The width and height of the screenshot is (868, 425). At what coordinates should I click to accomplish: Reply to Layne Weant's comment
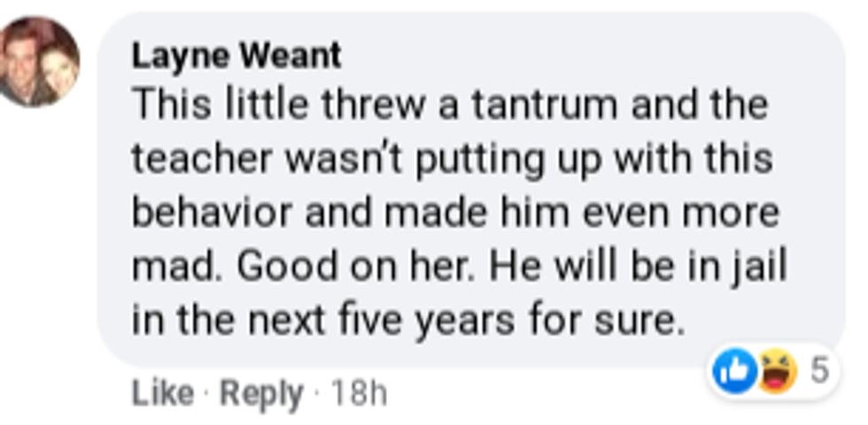tap(261, 393)
